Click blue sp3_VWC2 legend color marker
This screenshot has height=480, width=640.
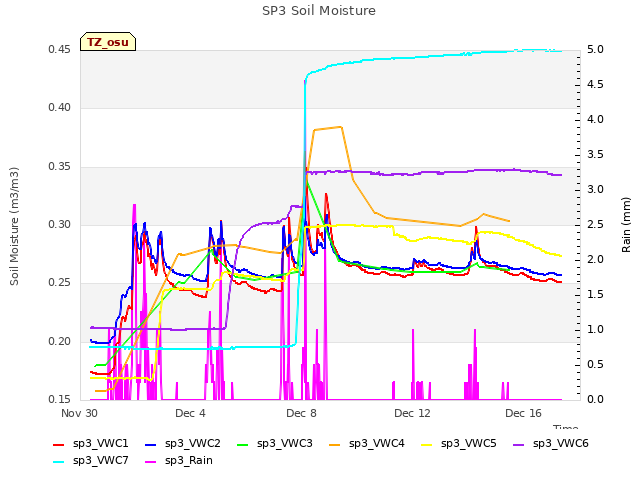pos(151,445)
